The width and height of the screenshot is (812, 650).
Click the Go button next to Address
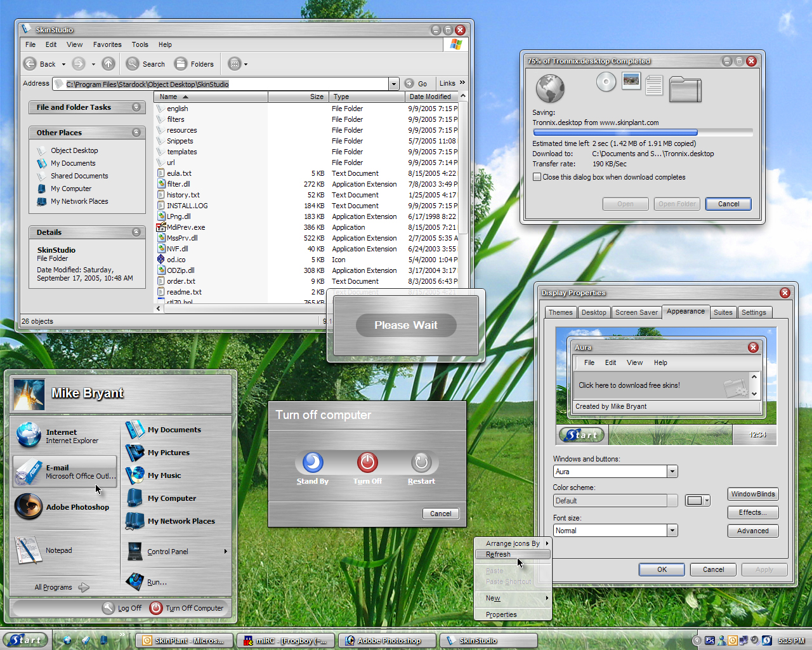point(416,84)
